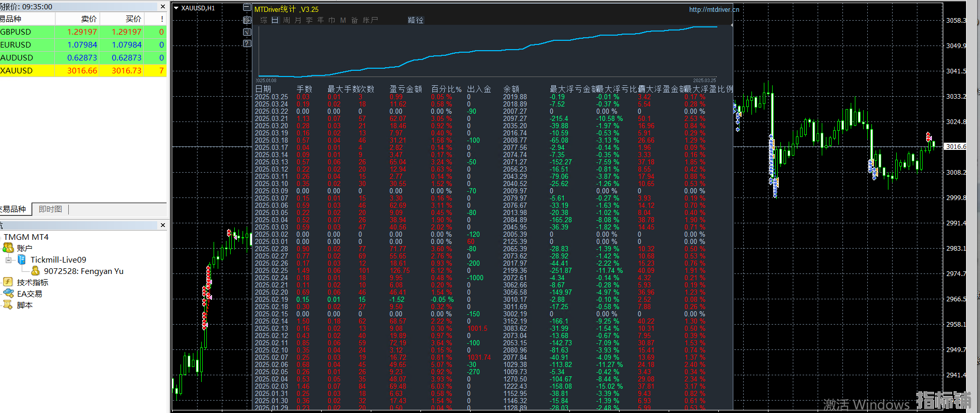This screenshot has height=413, width=980.
Task: Select the GBPUSD row in market watch
Action: (83, 32)
